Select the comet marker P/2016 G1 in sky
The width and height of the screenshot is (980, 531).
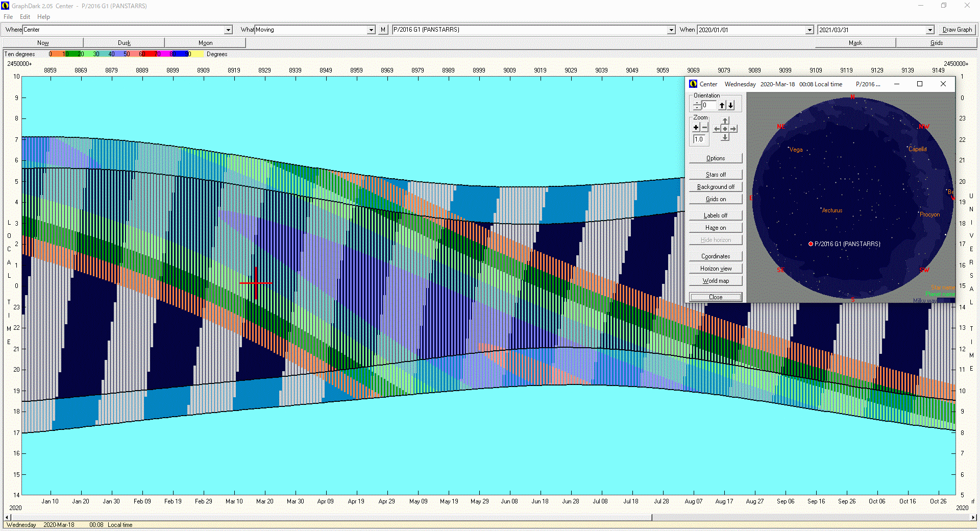811,244
